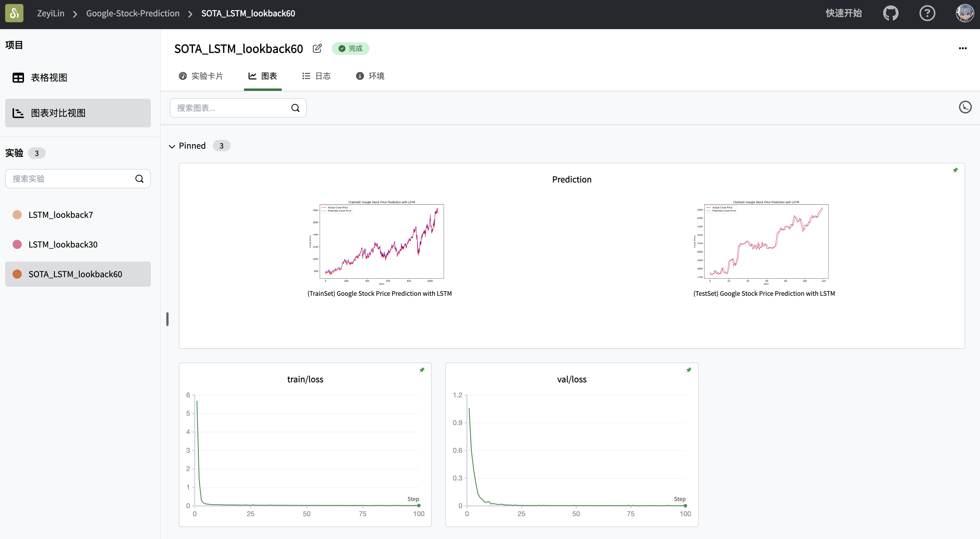Unpin the train/loss chart

422,370
